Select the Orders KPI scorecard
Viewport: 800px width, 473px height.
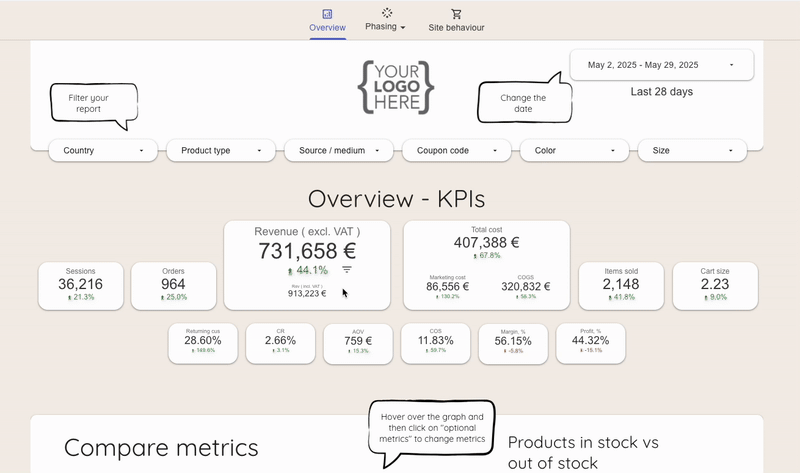pyautogui.click(x=174, y=285)
